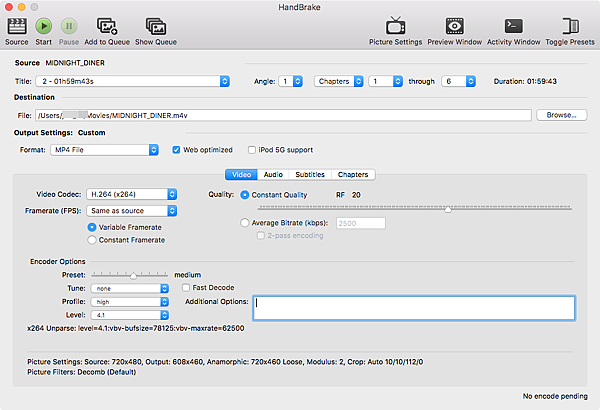Click the MIDNIGHT_DINER source name
Viewport: 600px width, 410px height.
click(75, 63)
